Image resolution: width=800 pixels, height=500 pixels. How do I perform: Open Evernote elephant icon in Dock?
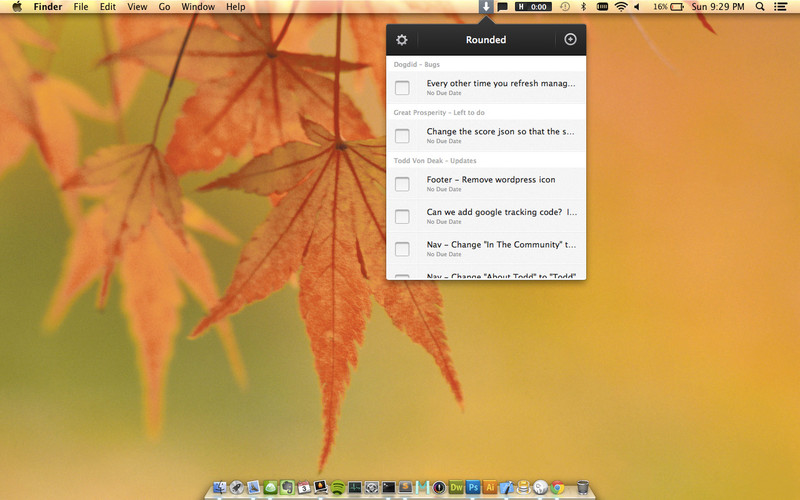pos(287,487)
